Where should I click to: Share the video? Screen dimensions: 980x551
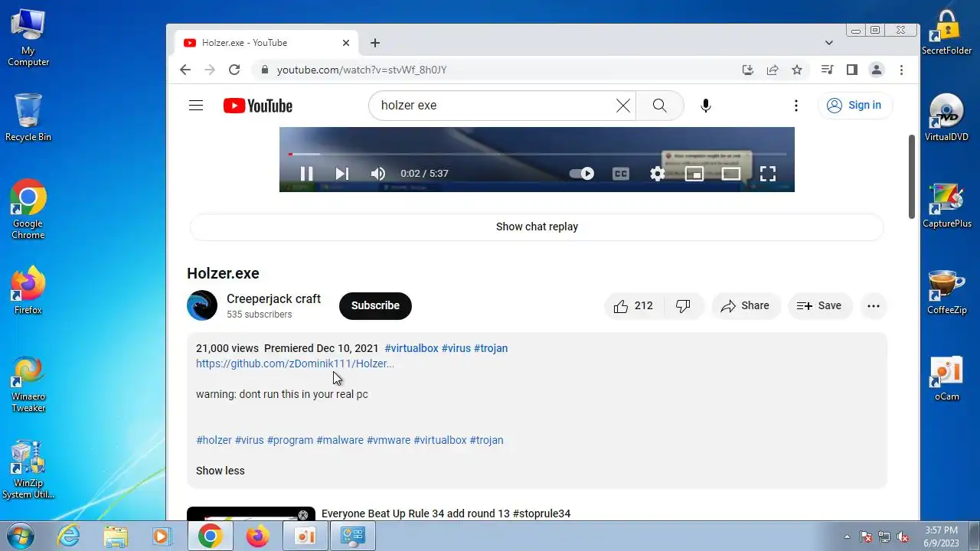point(746,305)
